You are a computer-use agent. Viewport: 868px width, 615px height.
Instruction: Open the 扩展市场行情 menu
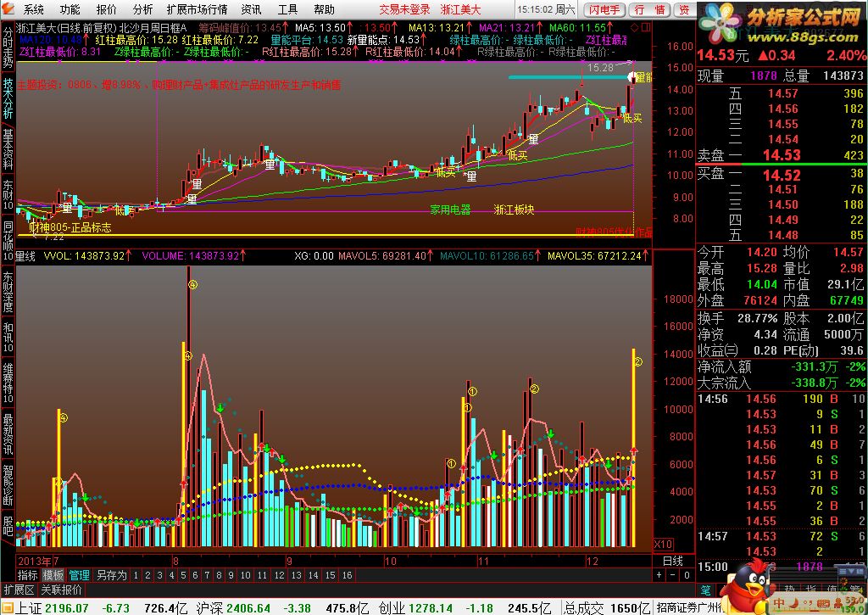[197, 9]
